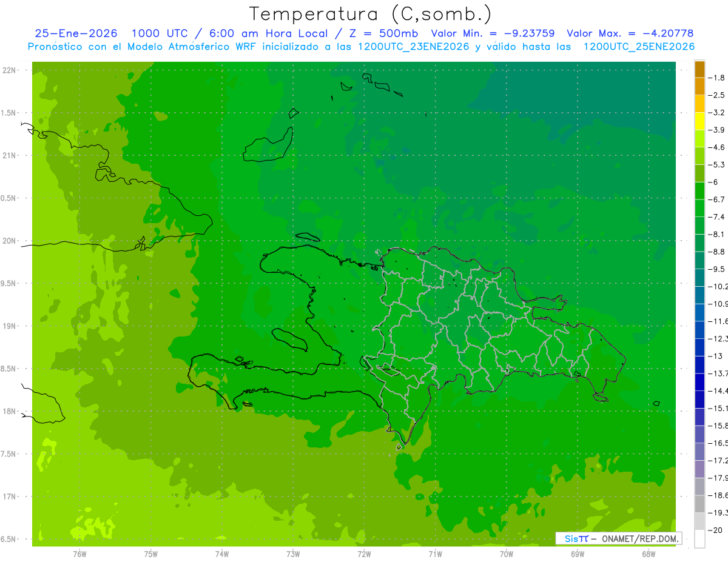Click the '-4.6' colorbar label
728x562 pixels.
point(716,147)
